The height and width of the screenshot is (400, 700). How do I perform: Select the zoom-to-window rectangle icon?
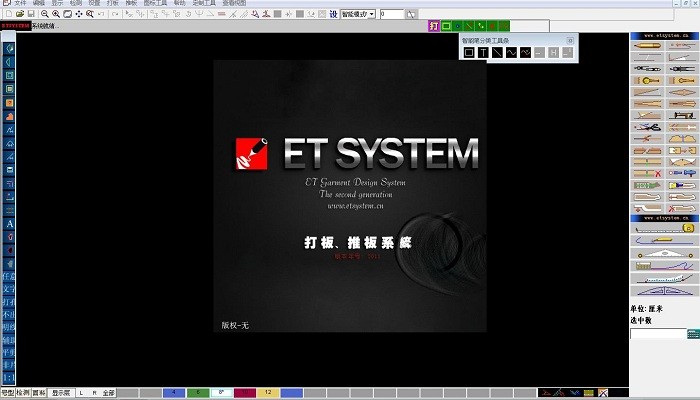point(67,14)
